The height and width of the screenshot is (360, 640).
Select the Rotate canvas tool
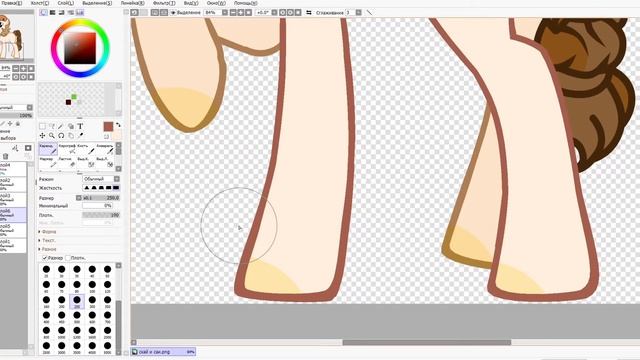point(61,136)
